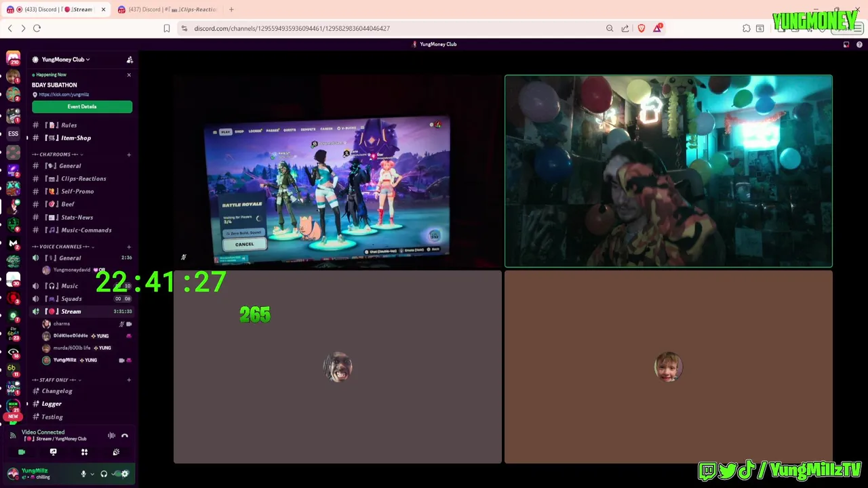Toggle camera in voice panel
This screenshot has height=488, width=868.
pos(22,452)
